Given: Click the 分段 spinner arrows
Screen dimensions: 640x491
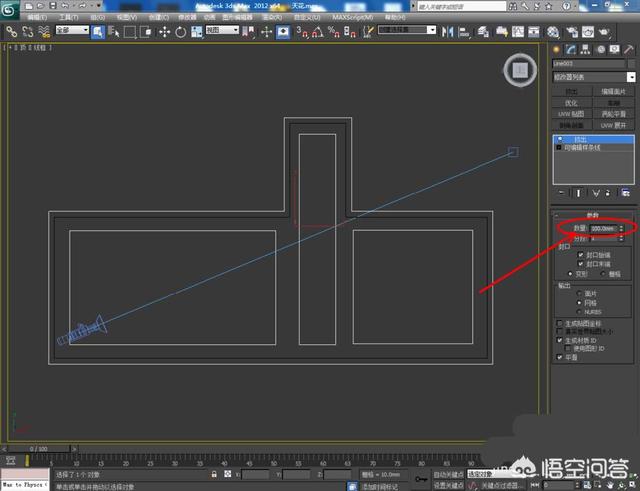Looking at the screenshot, I should [x=621, y=238].
